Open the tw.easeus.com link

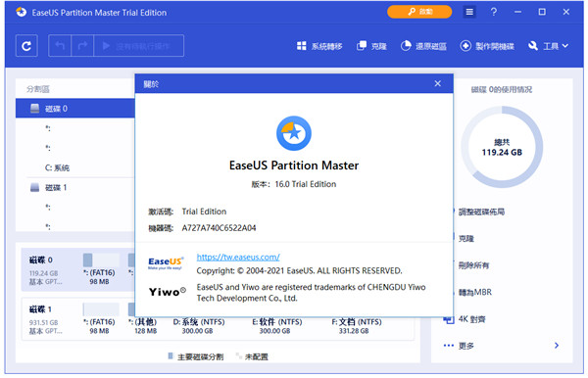238,257
